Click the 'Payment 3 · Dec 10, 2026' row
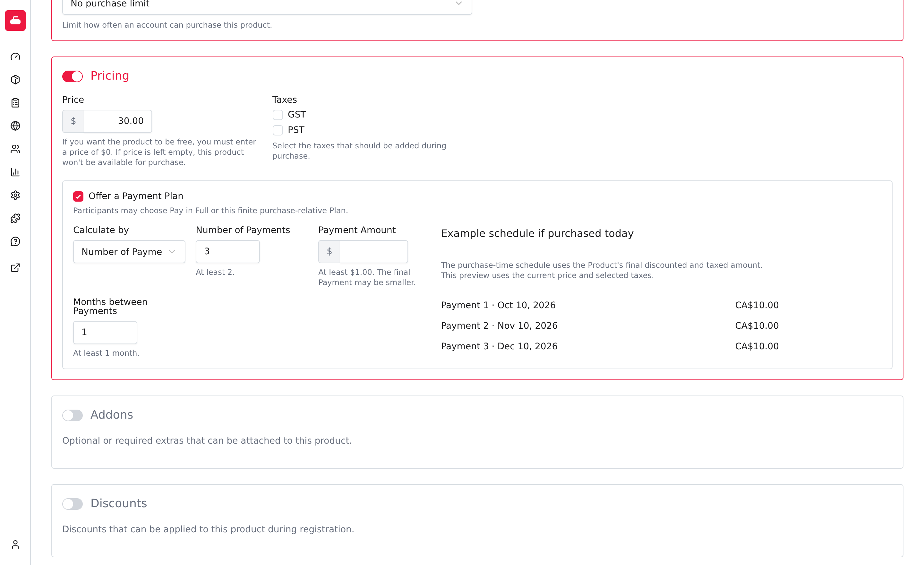Image resolution: width=924 pixels, height=565 pixels. click(610, 346)
